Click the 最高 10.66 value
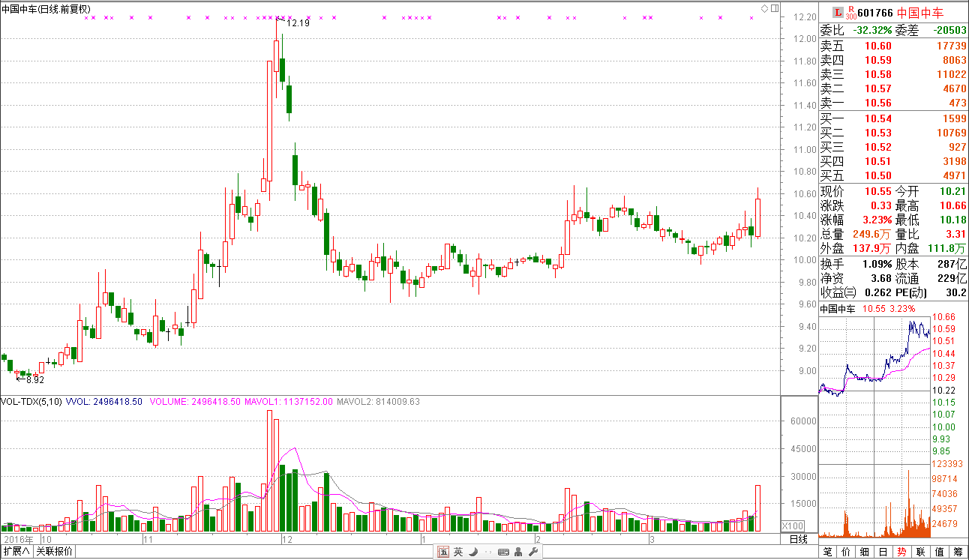Viewport: 969px width, 560px height. [953, 205]
